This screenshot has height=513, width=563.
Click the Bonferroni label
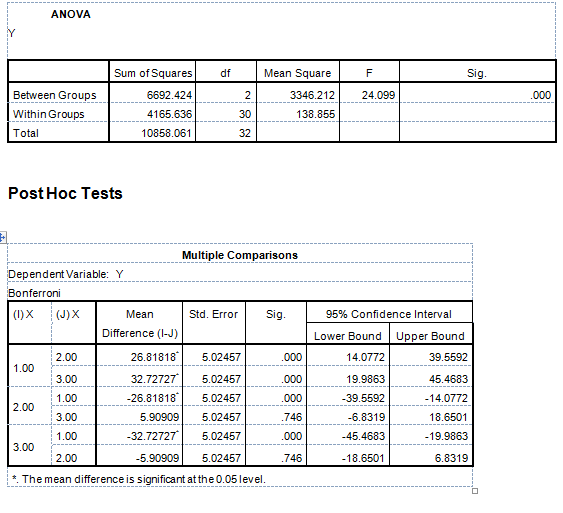(x=34, y=293)
